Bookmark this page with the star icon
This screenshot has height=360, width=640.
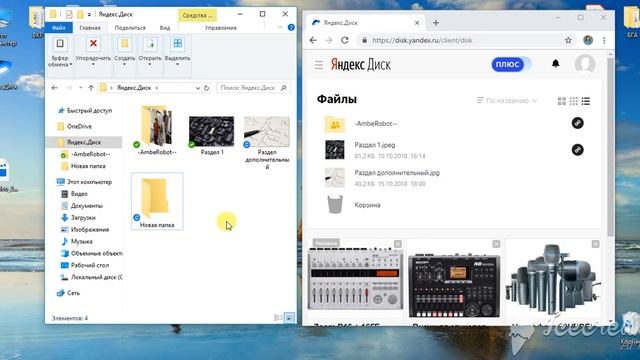tap(568, 40)
